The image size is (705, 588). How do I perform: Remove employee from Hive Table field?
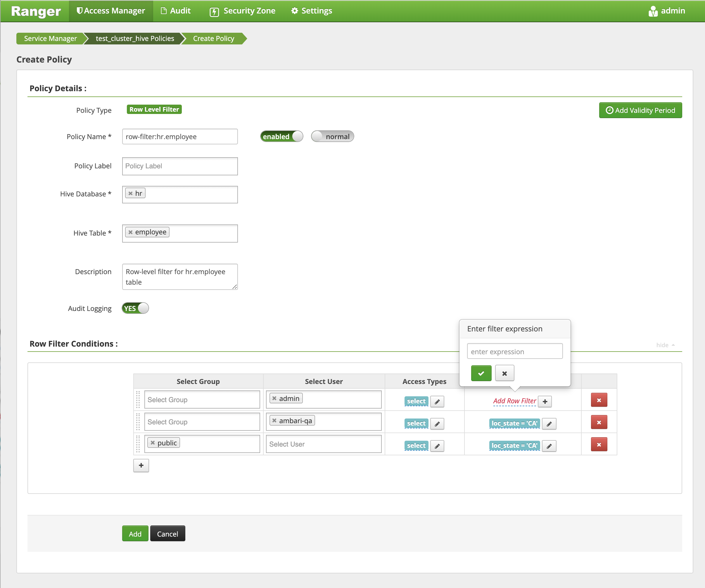(131, 232)
